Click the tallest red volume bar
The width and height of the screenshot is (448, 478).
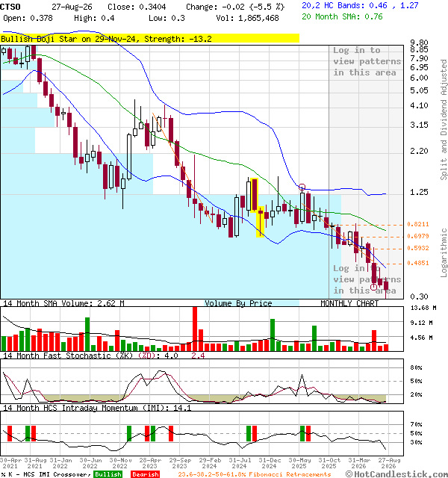click(x=195, y=329)
